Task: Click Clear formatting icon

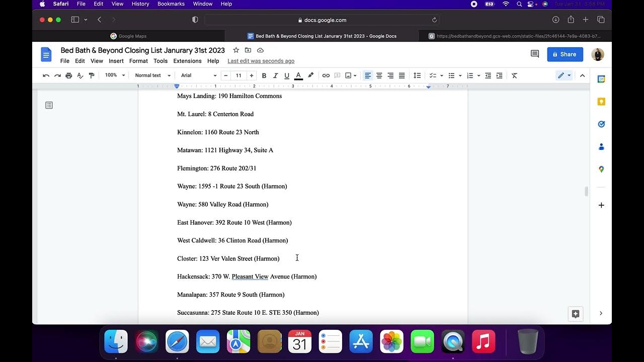Action: click(x=514, y=75)
